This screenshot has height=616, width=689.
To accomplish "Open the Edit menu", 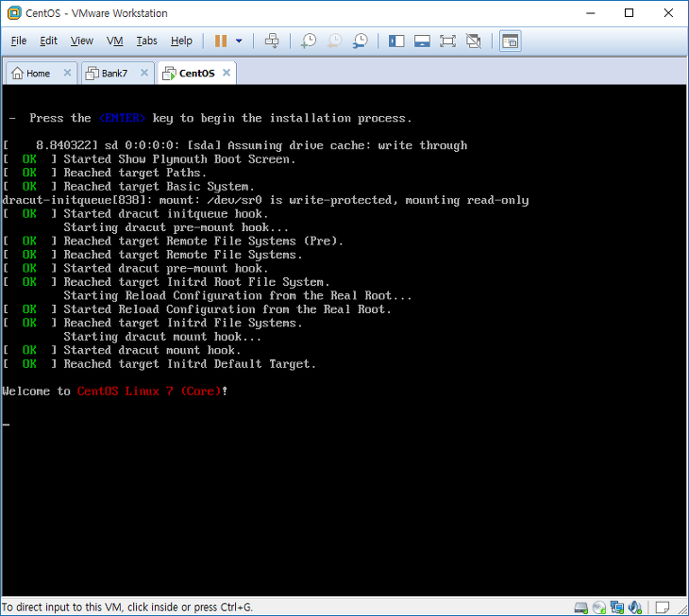I will point(48,41).
